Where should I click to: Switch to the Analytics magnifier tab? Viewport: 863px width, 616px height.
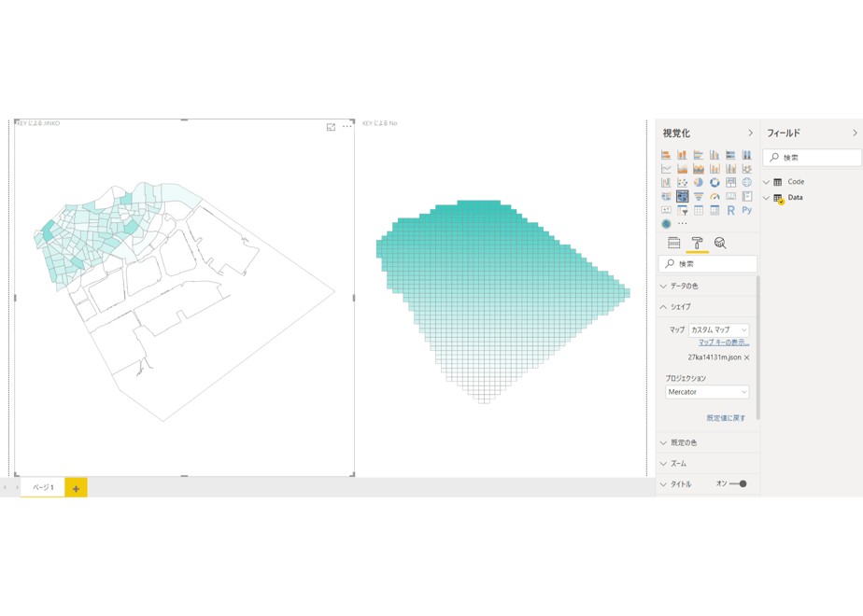(x=720, y=243)
